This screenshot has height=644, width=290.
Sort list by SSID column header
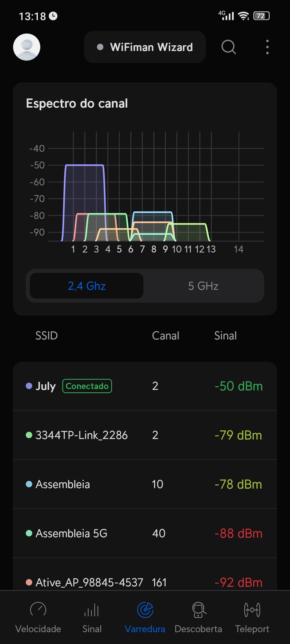click(46, 336)
